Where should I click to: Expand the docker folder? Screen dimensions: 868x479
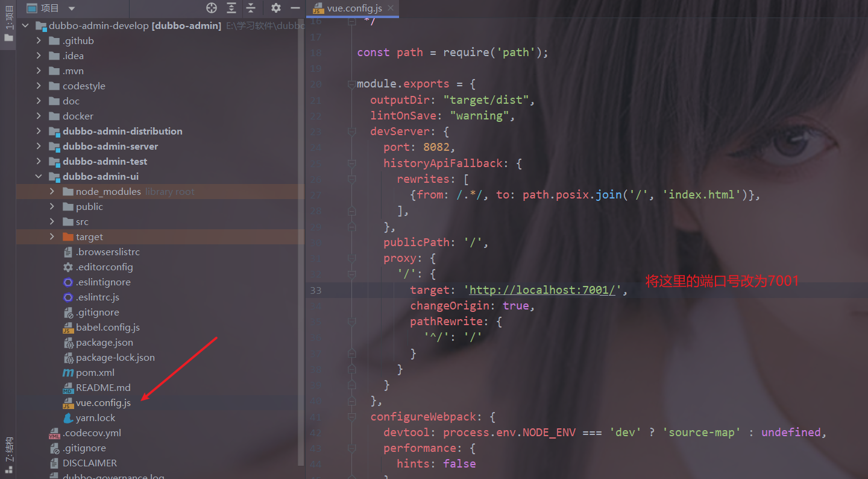(39, 116)
